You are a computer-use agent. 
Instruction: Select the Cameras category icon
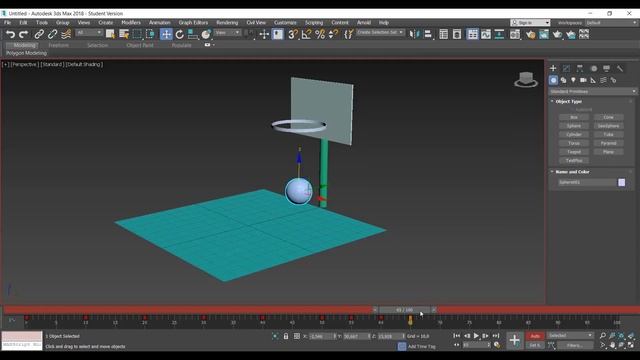click(583, 80)
